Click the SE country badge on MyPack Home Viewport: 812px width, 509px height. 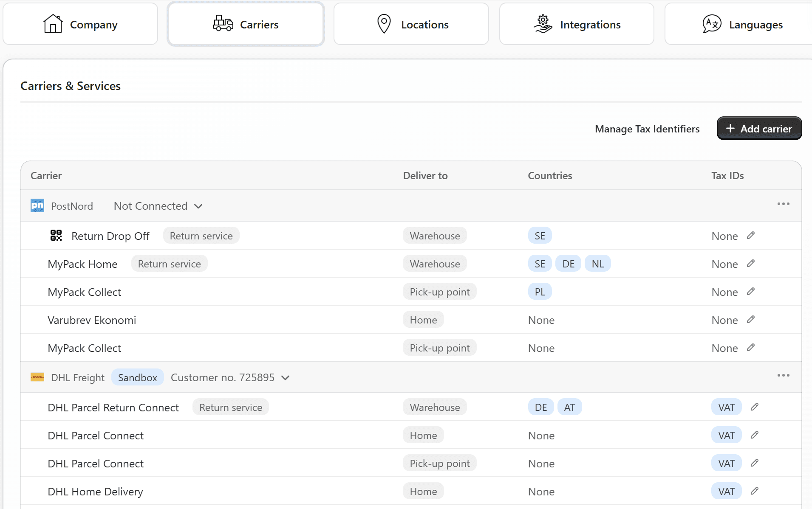540,263
